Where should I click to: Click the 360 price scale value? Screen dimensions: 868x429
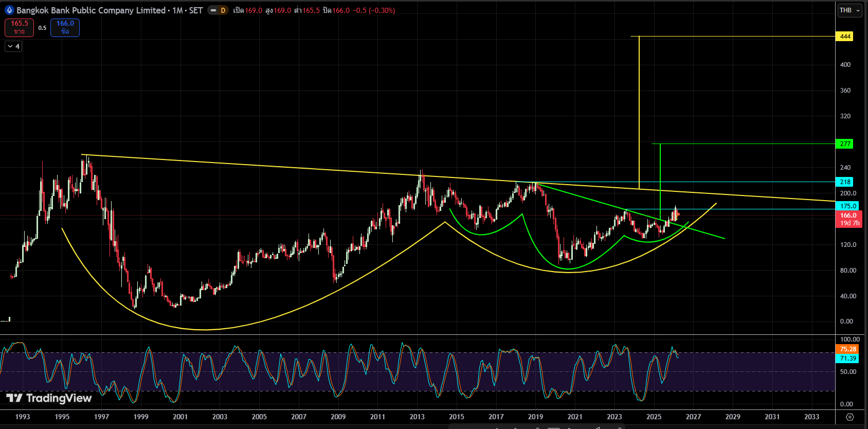(845, 91)
